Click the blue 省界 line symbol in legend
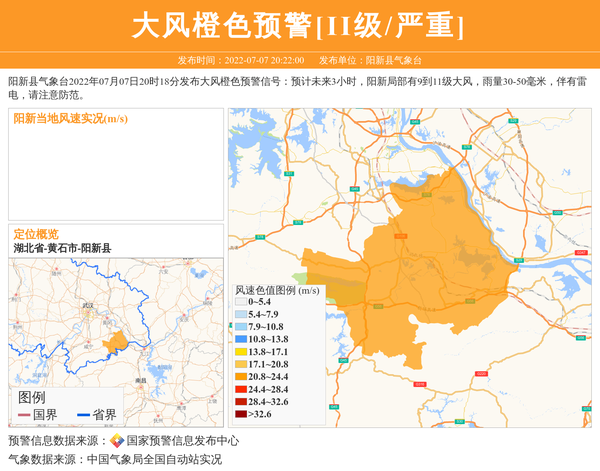Screen dimensions: 600x471 click(83, 414)
